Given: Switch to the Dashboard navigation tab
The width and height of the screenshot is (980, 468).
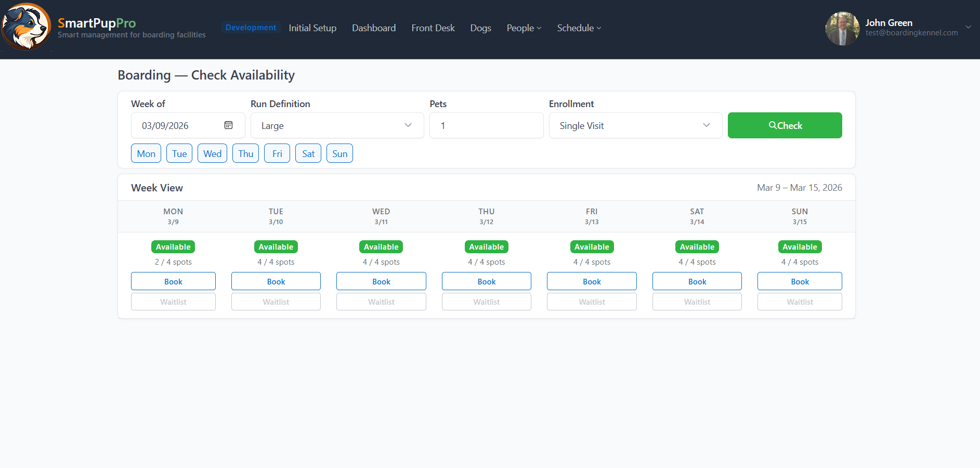Looking at the screenshot, I should (x=374, y=28).
